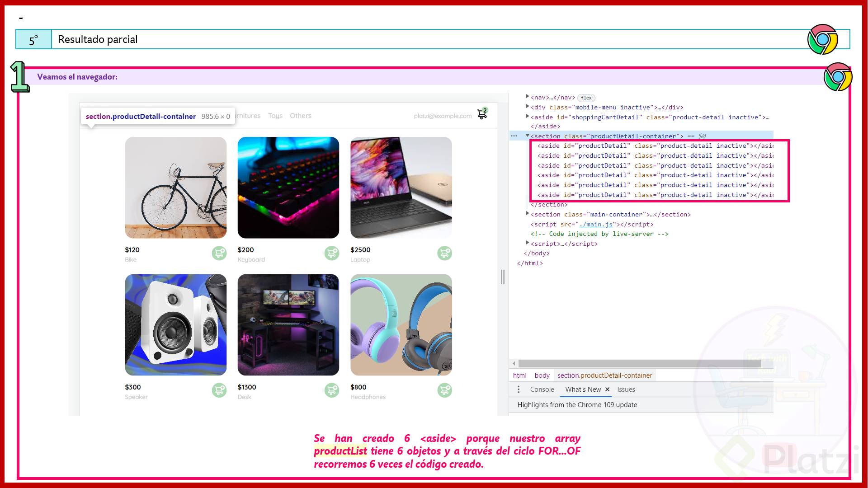Select the closing </section> tag line

click(549, 205)
